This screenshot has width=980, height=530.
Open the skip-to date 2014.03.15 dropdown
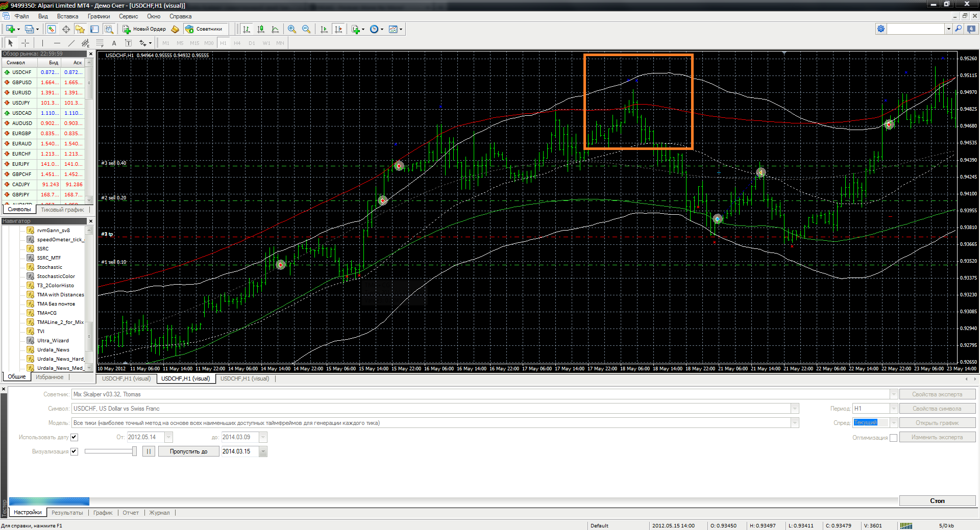pyautogui.click(x=263, y=451)
